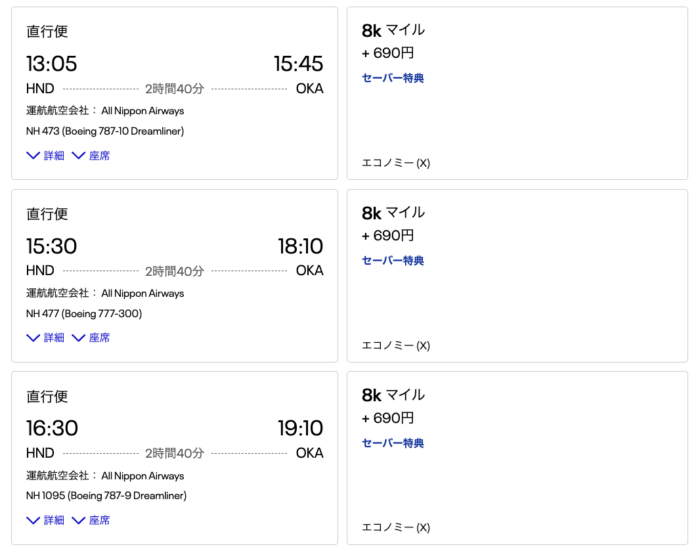Click エコノミー (X) on the 13:05 fare
Screen dimensions: 700x549
(x=396, y=163)
